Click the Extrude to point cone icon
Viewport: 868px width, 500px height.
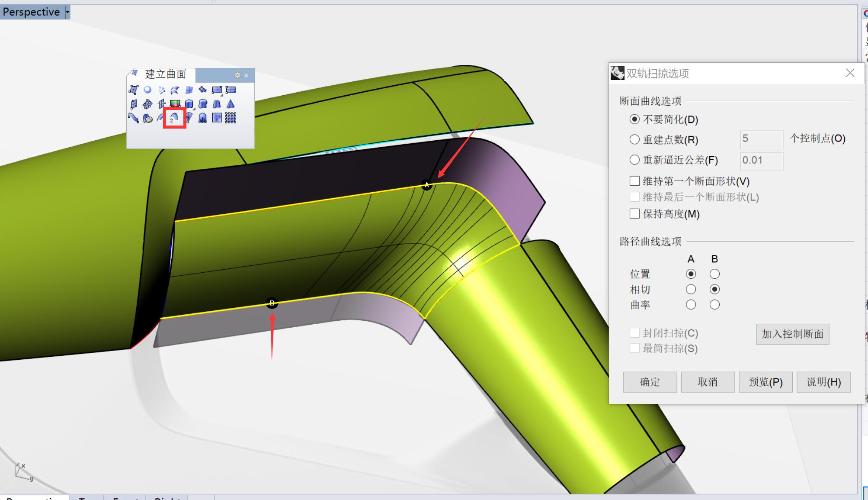pos(231,104)
